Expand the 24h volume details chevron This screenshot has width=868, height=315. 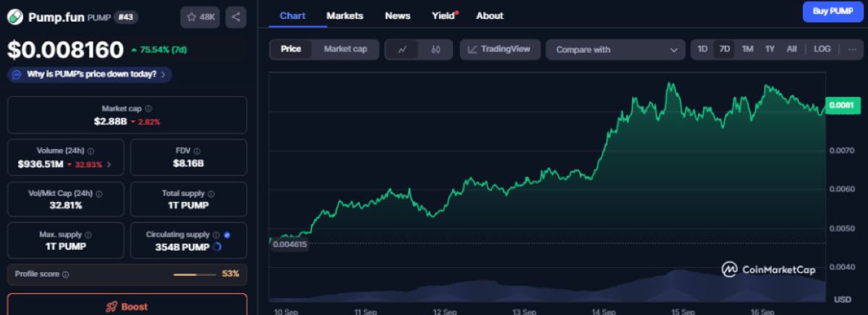[x=109, y=164]
